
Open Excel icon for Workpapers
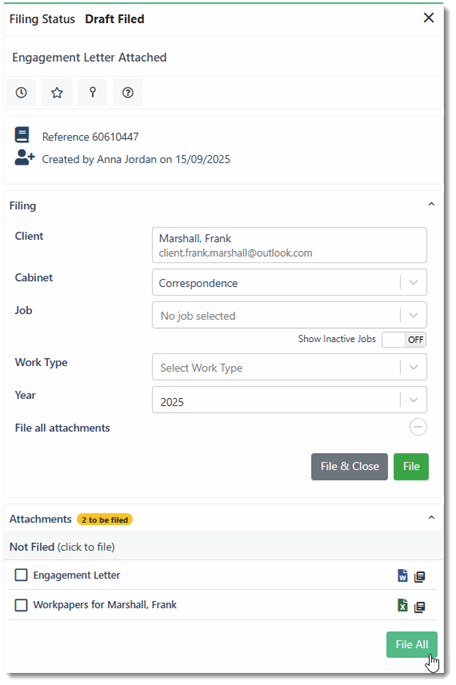pyautogui.click(x=403, y=605)
